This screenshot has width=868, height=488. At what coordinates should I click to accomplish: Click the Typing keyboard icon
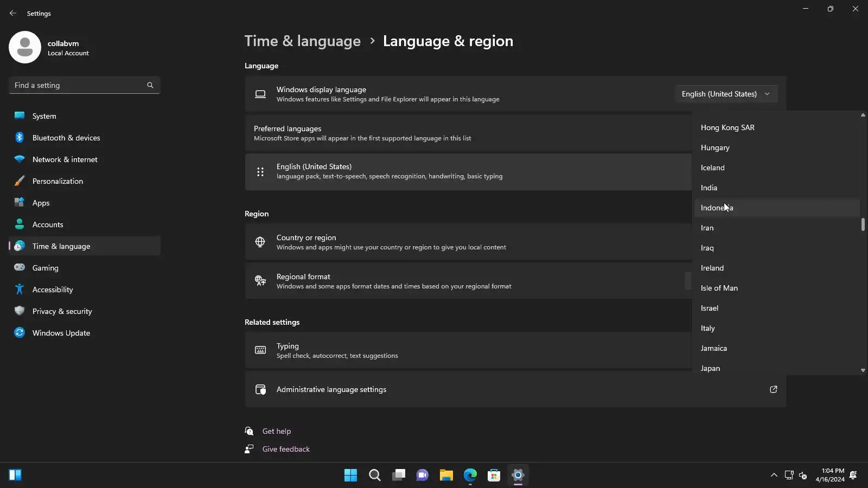click(260, 350)
